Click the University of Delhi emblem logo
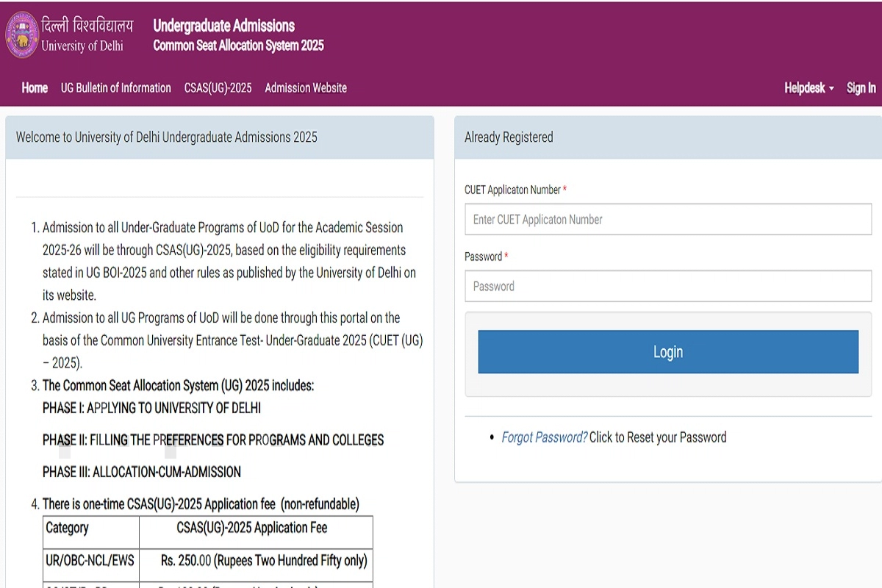The height and width of the screenshot is (588, 882). (22, 35)
